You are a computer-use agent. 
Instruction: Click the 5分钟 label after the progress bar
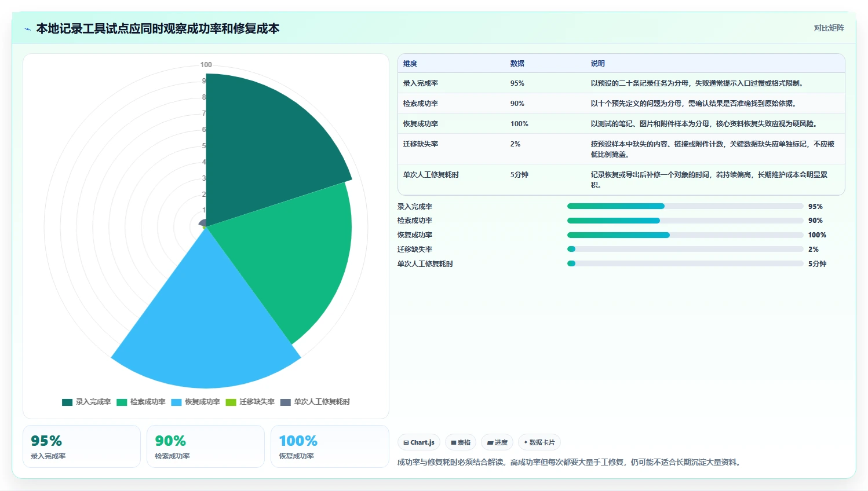click(818, 264)
